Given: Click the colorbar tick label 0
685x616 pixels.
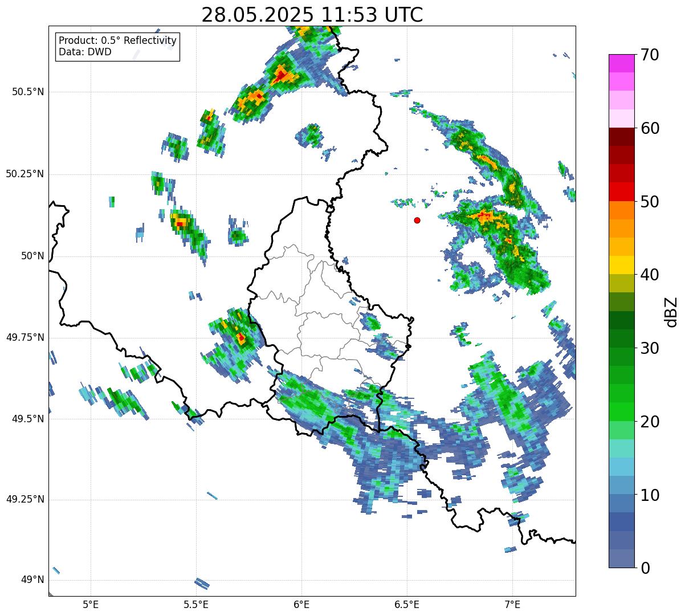Looking at the screenshot, I should click(645, 568).
